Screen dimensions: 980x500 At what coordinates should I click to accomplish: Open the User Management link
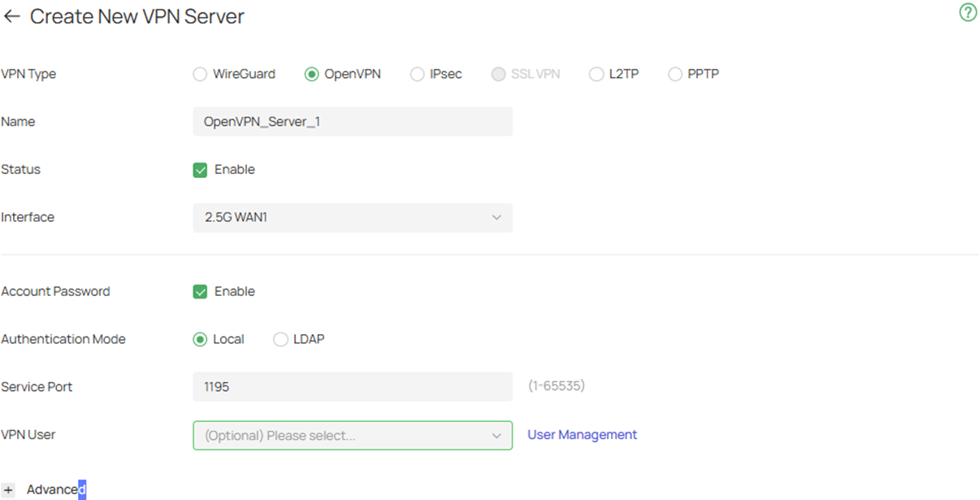point(582,434)
